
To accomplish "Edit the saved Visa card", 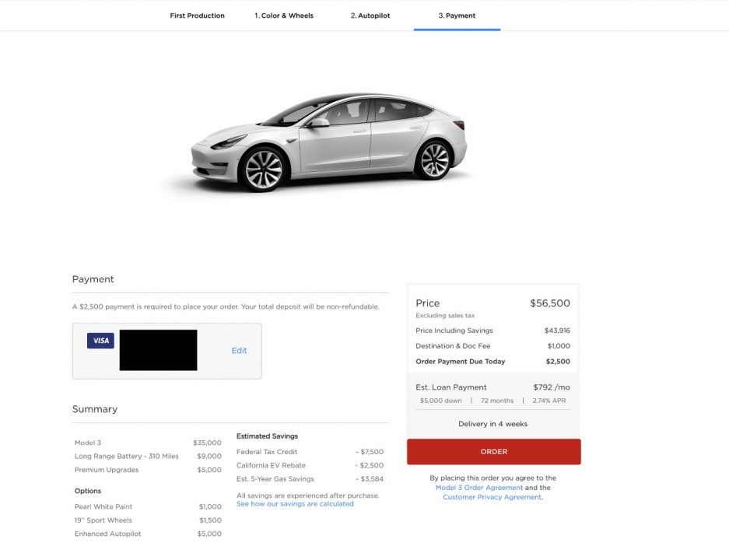I will tap(239, 351).
